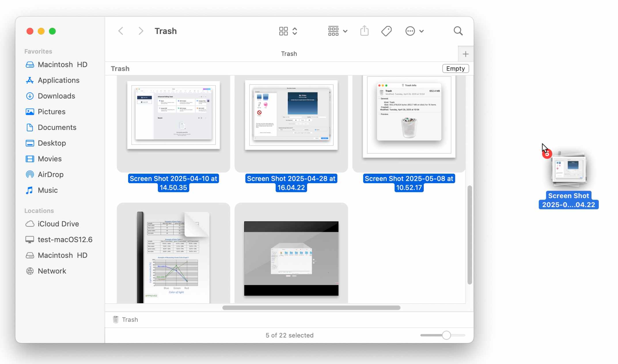Select AirDrop in the sidebar
This screenshot has width=618, height=364.
51,174
